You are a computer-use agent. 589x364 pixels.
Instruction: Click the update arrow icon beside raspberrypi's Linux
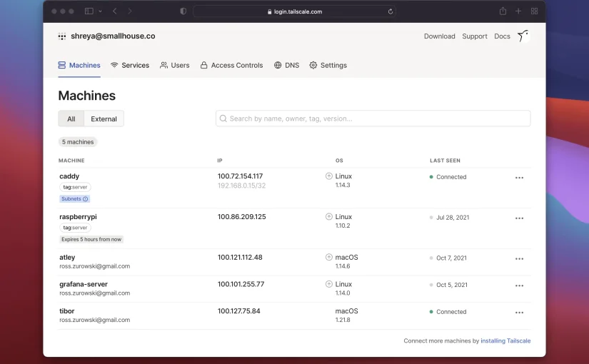(328, 217)
